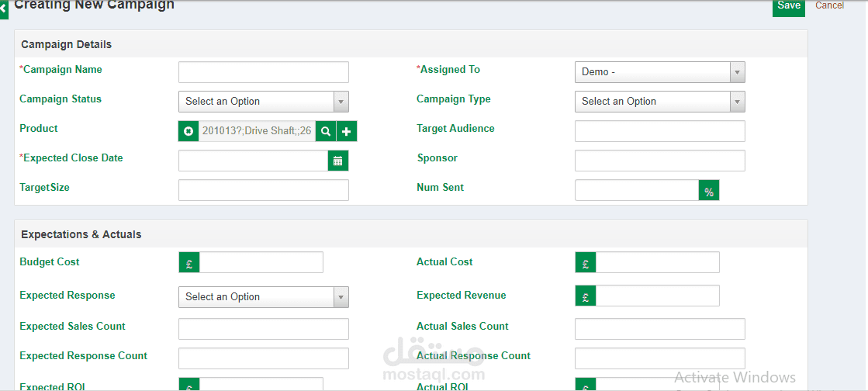Click the Expected Sales Count field
The image size is (868, 391).
click(x=264, y=329)
